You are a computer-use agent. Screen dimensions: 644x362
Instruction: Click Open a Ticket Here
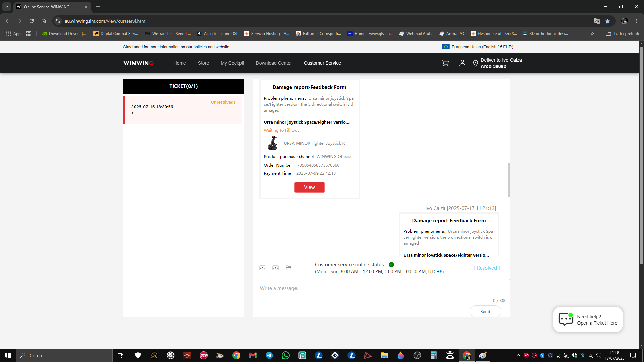point(597,323)
